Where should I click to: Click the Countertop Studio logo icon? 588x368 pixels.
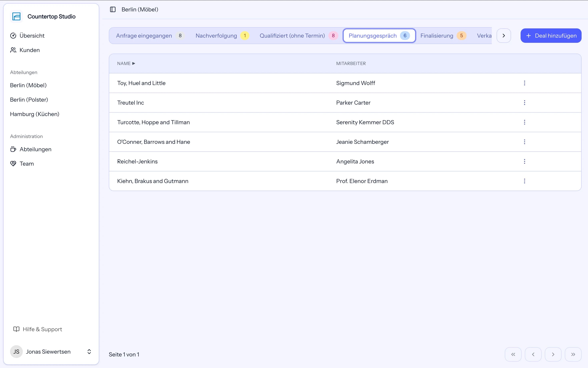(x=16, y=17)
